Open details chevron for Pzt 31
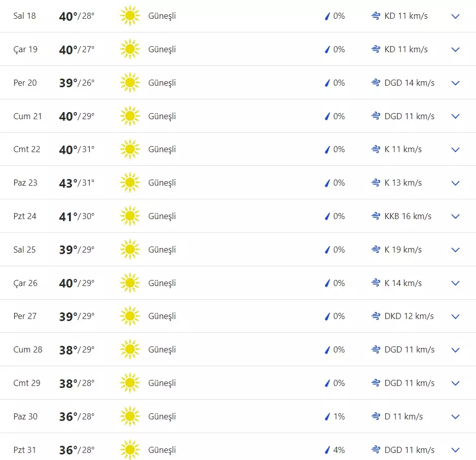Screen dimensions: 476x460 [x=455, y=450]
